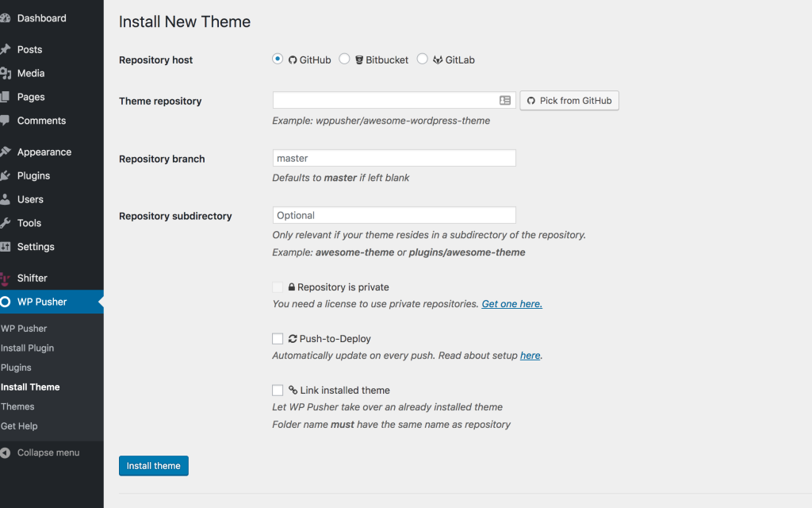Screen dimensions: 812x508
Task: Click the Dashboard icon in sidebar
Action: [6, 18]
